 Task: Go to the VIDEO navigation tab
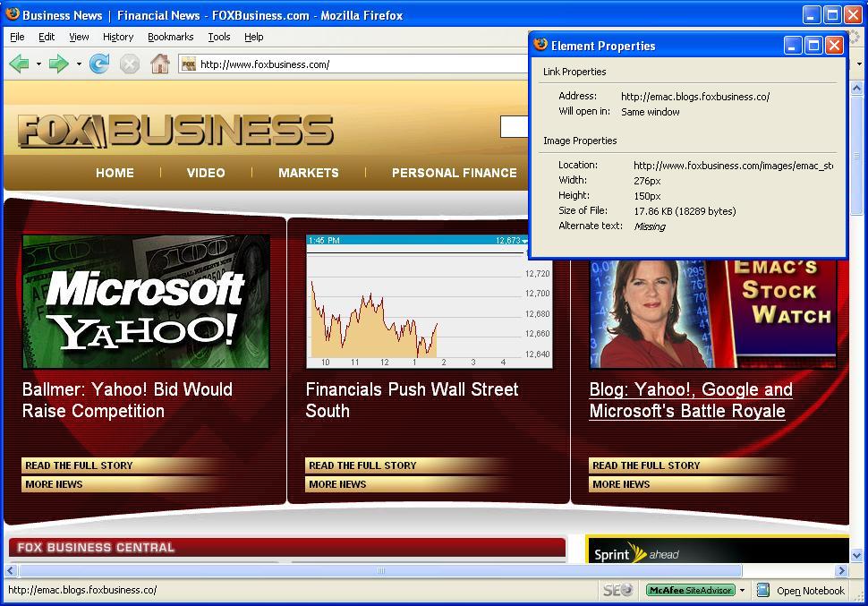(x=206, y=173)
